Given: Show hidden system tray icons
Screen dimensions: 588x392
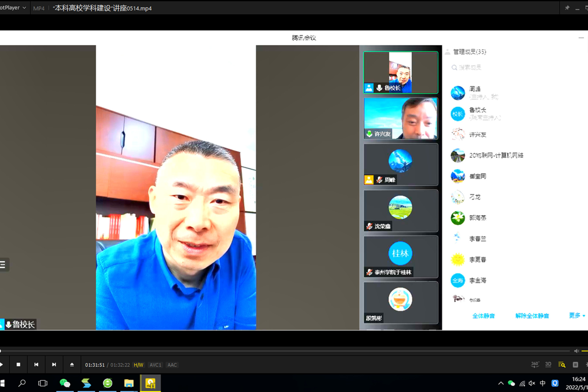Looking at the screenshot, I should (501, 383).
